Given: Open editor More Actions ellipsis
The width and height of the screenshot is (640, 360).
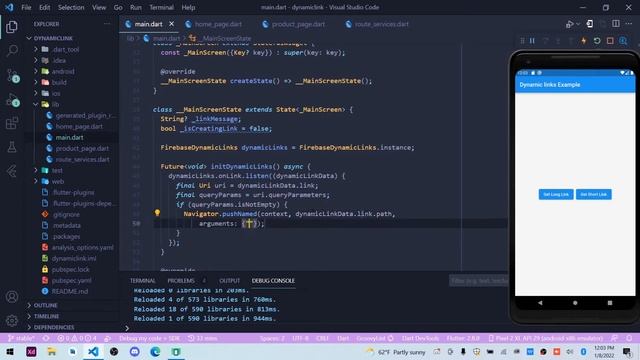Looking at the screenshot, I should [x=629, y=24].
